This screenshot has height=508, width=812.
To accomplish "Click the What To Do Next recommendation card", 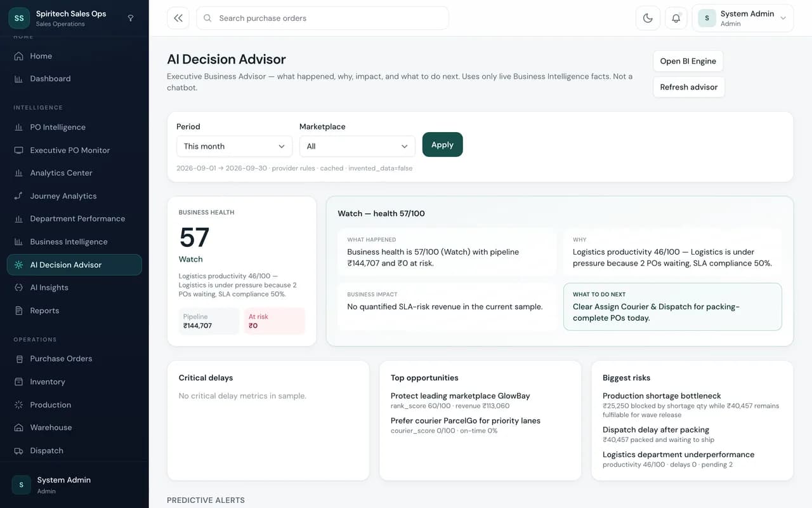I will click(672, 307).
